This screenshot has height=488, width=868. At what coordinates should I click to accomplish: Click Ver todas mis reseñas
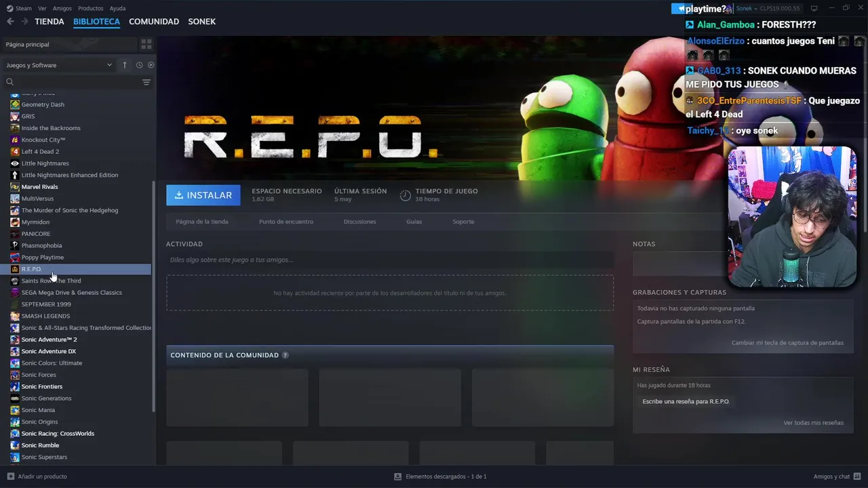pyautogui.click(x=814, y=423)
